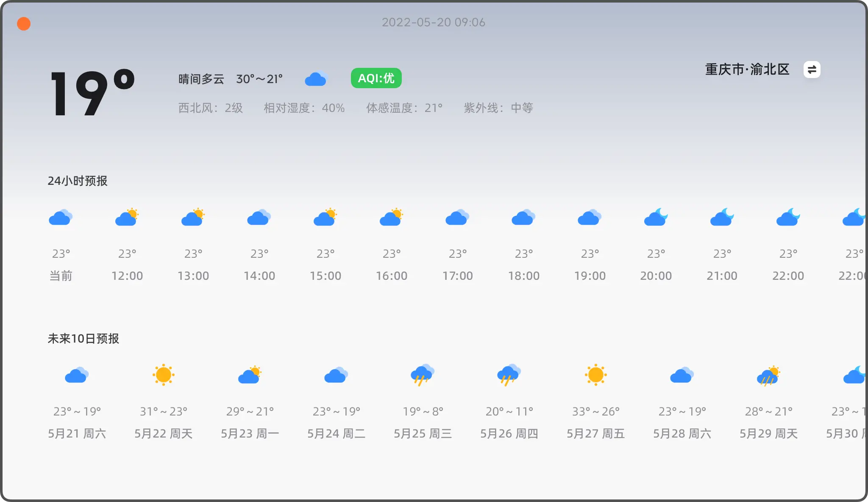Image resolution: width=868 pixels, height=502 pixels.
Task: Click the 16:00 time label
Action: 391,276
